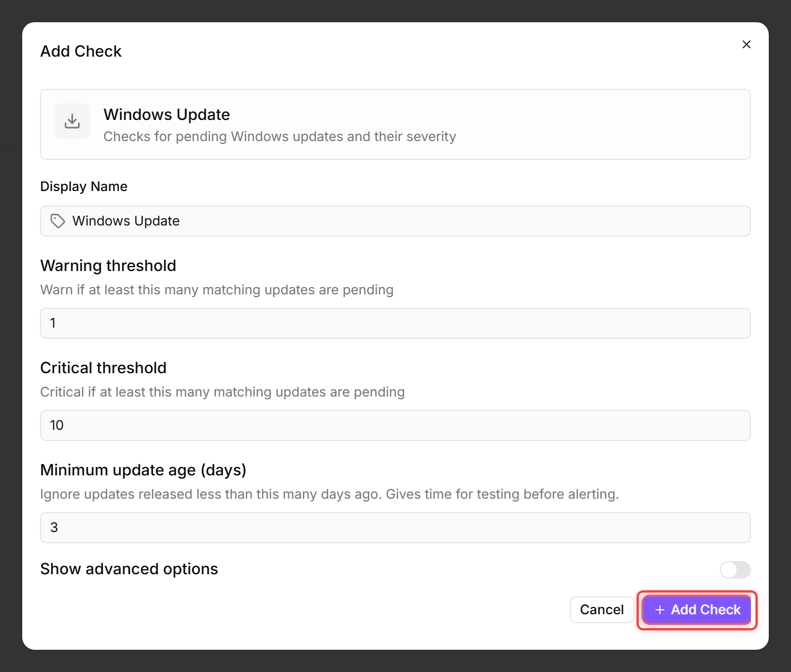The image size is (791, 672).
Task: Click the 'Display Name' label
Action: 84,187
